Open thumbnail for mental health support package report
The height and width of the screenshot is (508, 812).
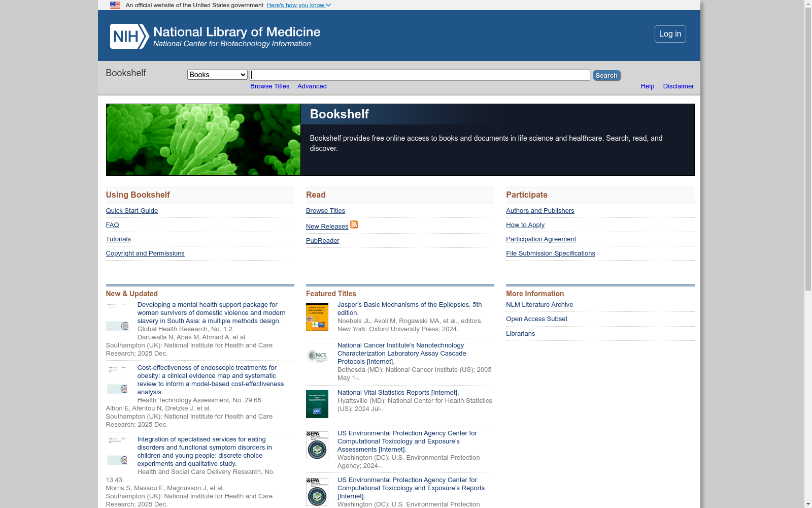pyautogui.click(x=117, y=317)
